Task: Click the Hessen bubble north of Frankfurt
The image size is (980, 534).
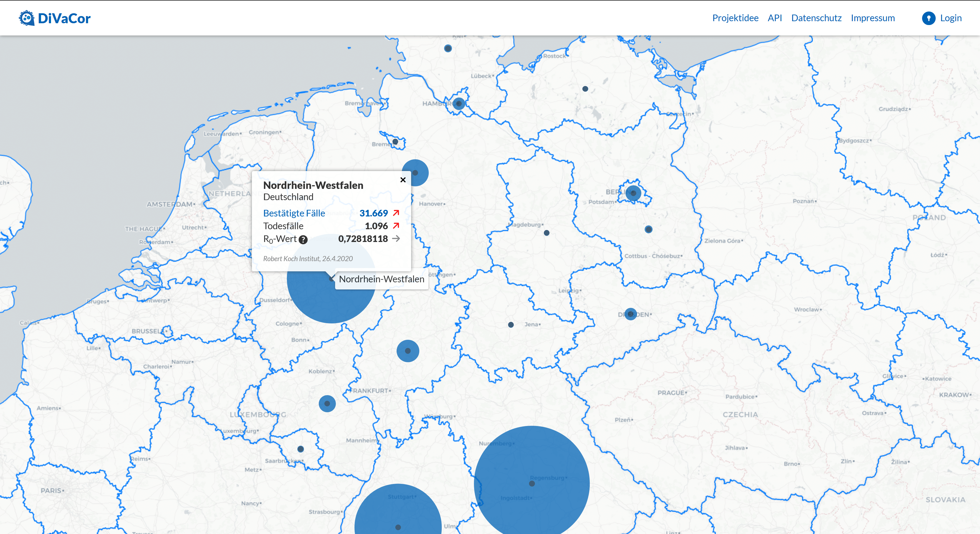Action: [x=408, y=350]
